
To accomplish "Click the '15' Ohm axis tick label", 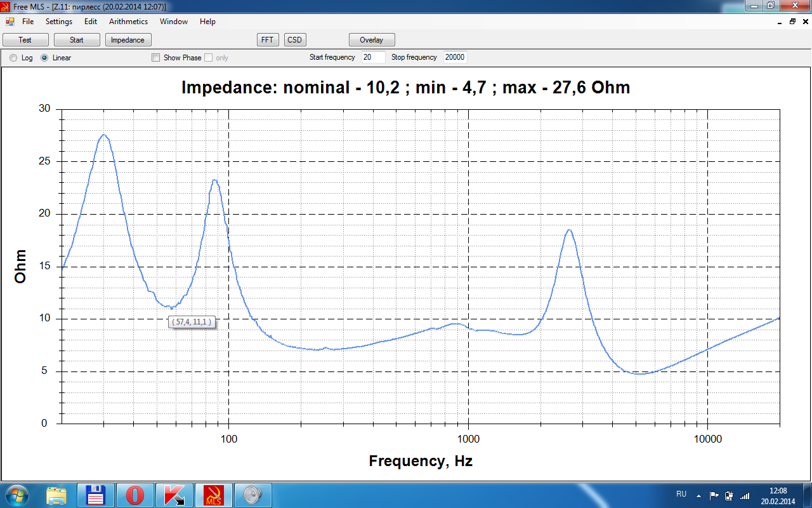I will point(44,267).
